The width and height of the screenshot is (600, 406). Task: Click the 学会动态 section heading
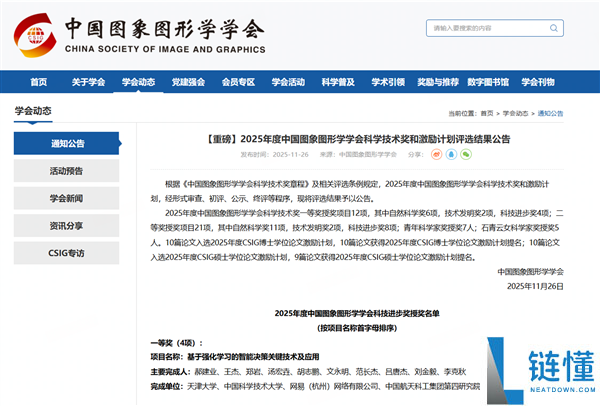pos(33,111)
